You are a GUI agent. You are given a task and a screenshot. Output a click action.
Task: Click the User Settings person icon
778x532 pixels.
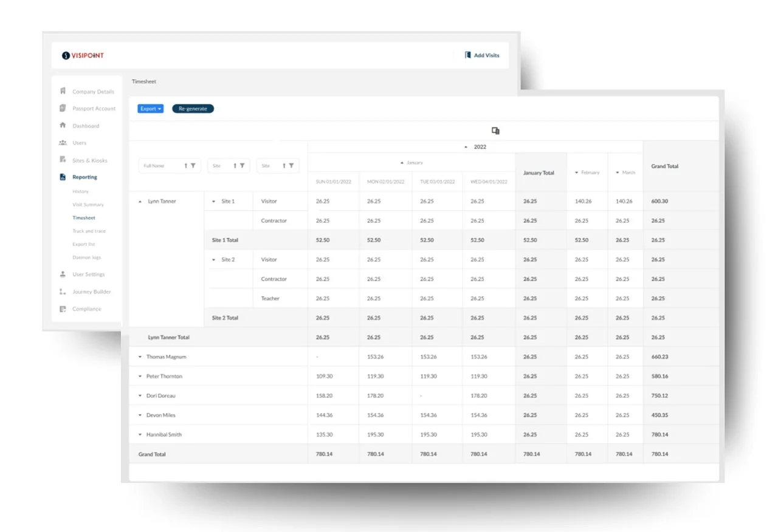tap(63, 274)
